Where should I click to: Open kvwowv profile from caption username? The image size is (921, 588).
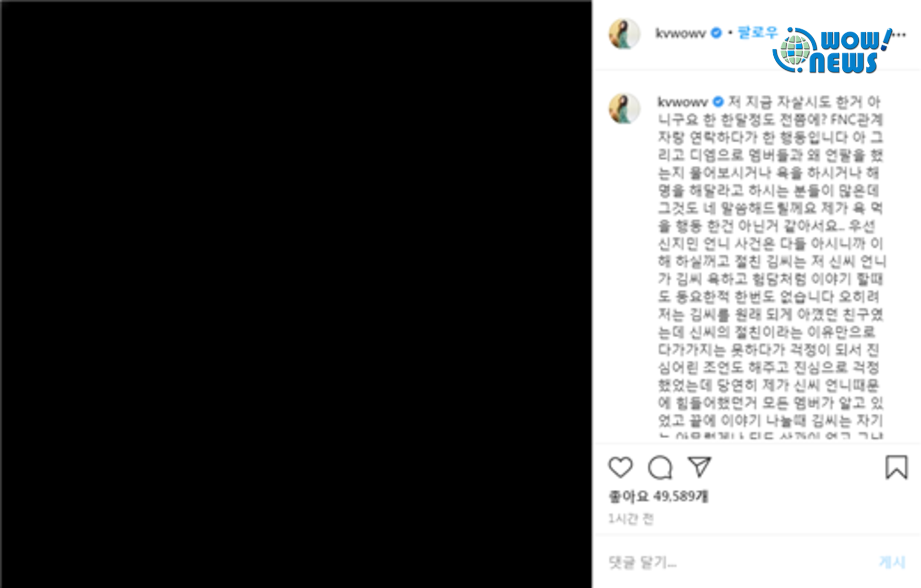click(683, 102)
